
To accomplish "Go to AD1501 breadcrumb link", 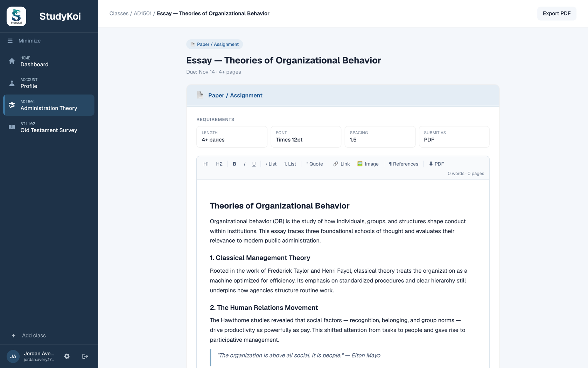I will [x=142, y=13].
